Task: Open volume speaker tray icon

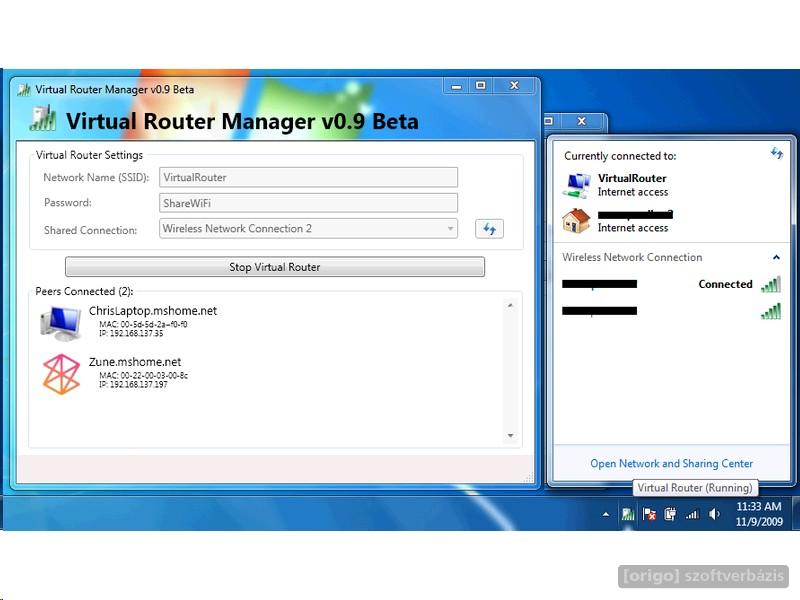Action: [x=714, y=514]
